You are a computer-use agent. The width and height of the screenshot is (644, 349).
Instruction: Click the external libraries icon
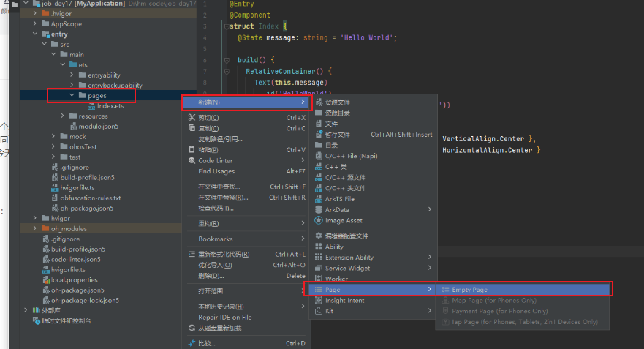pos(37,310)
